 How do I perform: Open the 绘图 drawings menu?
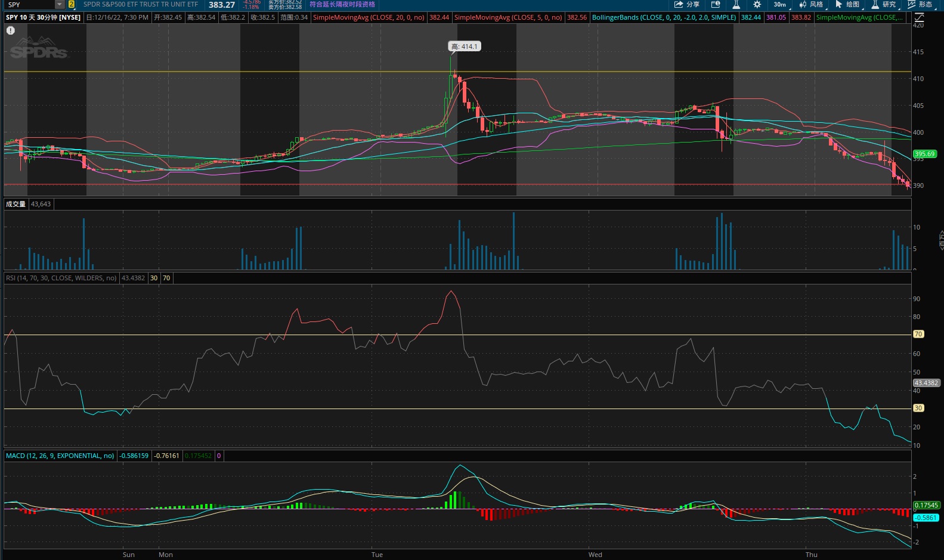847,4
